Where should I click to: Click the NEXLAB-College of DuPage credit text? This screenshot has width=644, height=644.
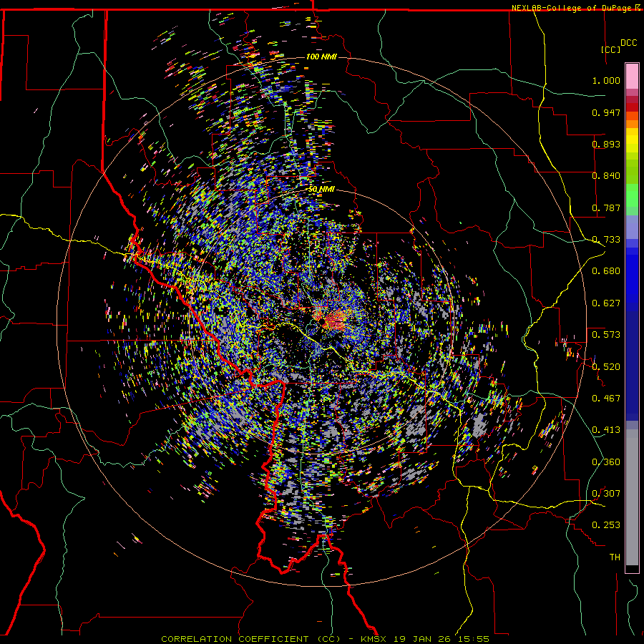(x=575, y=8)
